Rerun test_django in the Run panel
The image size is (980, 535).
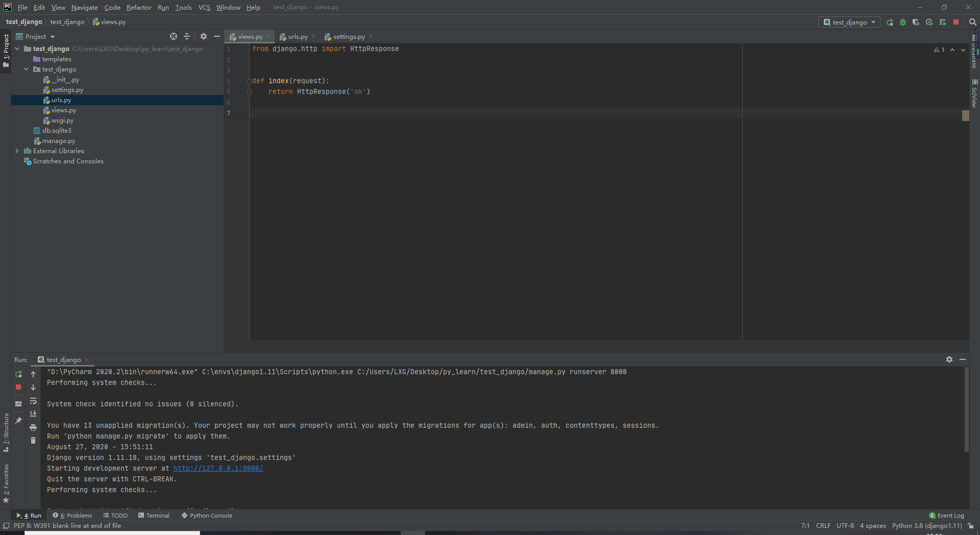coord(18,374)
